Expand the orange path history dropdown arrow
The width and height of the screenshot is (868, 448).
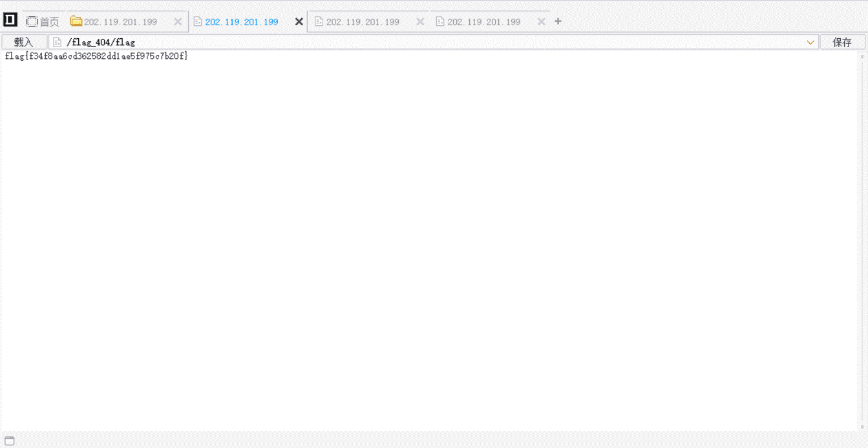tap(810, 43)
